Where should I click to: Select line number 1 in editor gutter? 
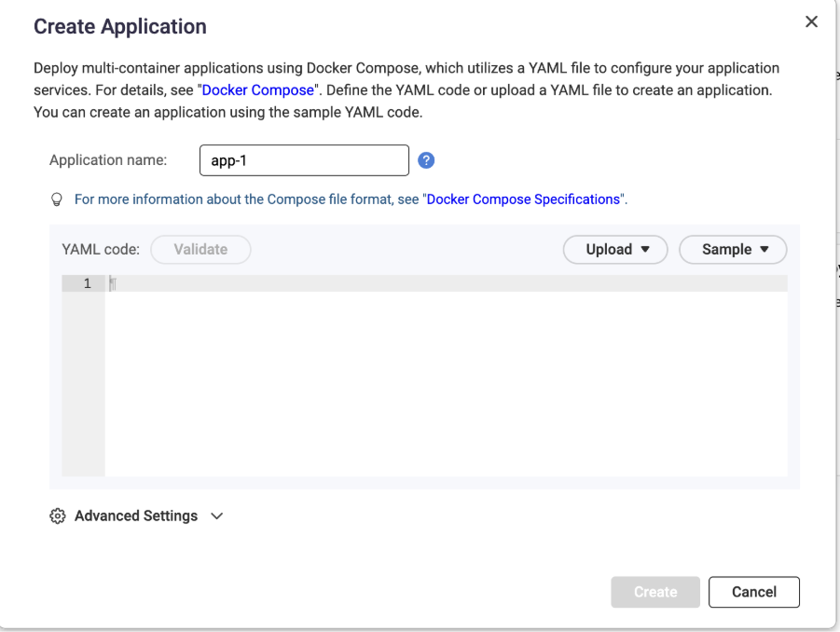coord(88,283)
